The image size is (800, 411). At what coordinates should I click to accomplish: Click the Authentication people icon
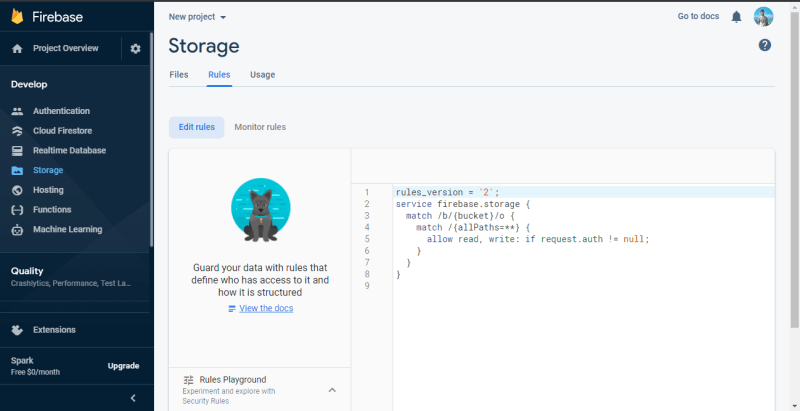point(17,111)
